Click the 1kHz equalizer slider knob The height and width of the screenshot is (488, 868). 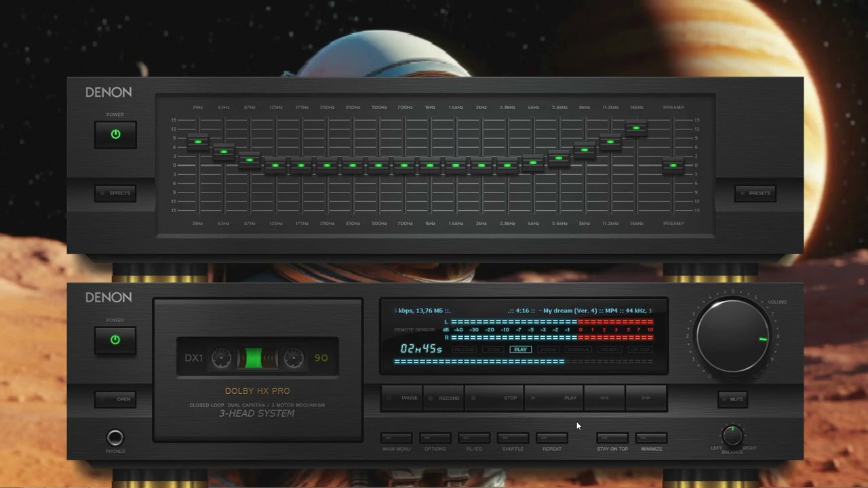click(x=430, y=165)
